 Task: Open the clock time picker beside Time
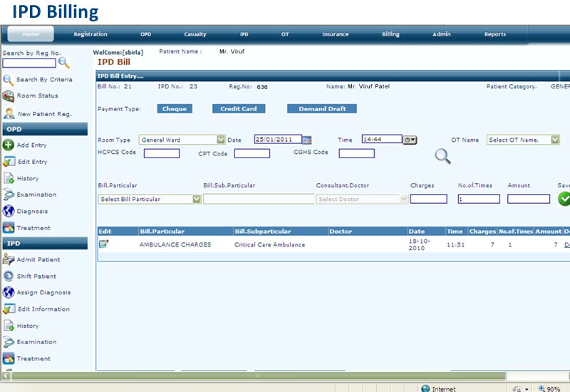(x=410, y=140)
